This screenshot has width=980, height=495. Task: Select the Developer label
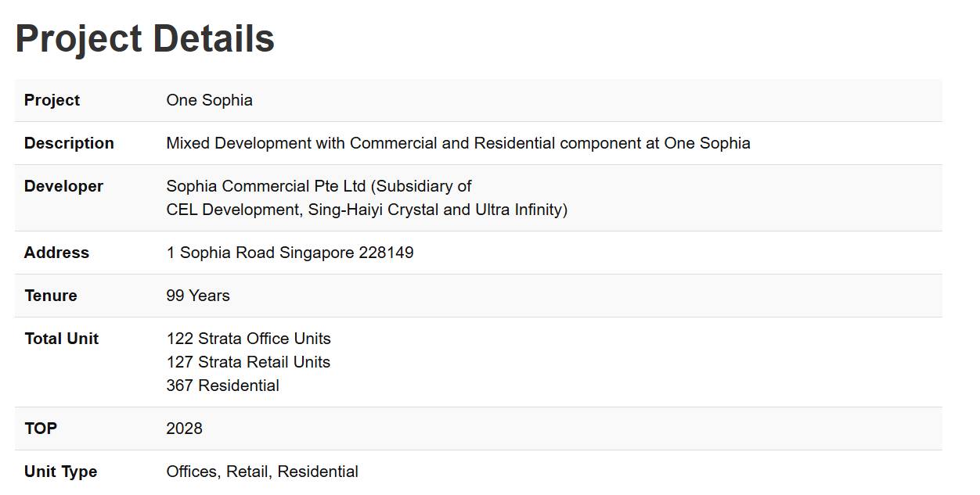(x=63, y=186)
